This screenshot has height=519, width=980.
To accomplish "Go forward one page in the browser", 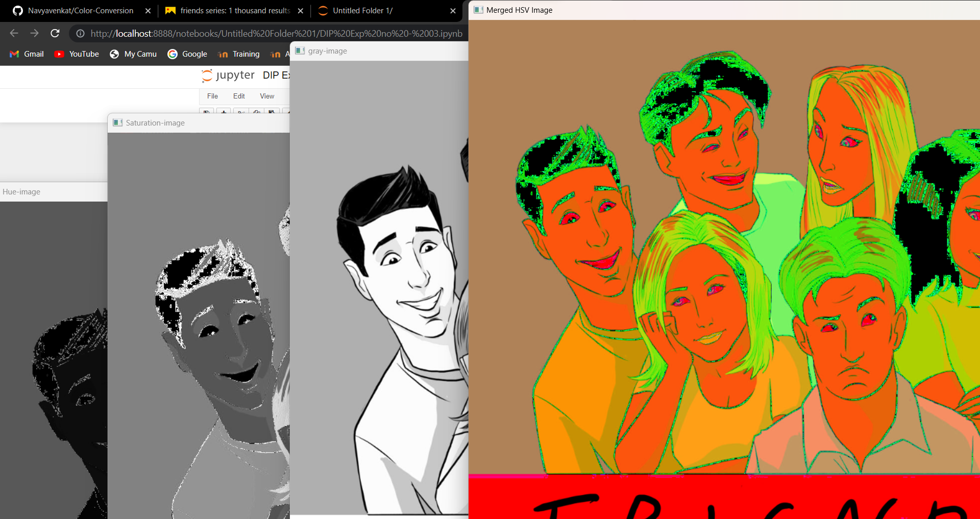I will tap(34, 33).
